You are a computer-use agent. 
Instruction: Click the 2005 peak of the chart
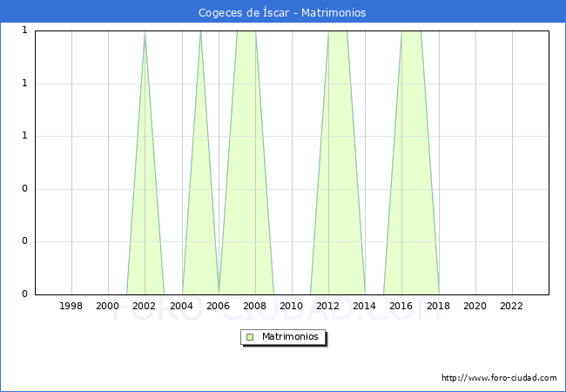[x=200, y=33]
